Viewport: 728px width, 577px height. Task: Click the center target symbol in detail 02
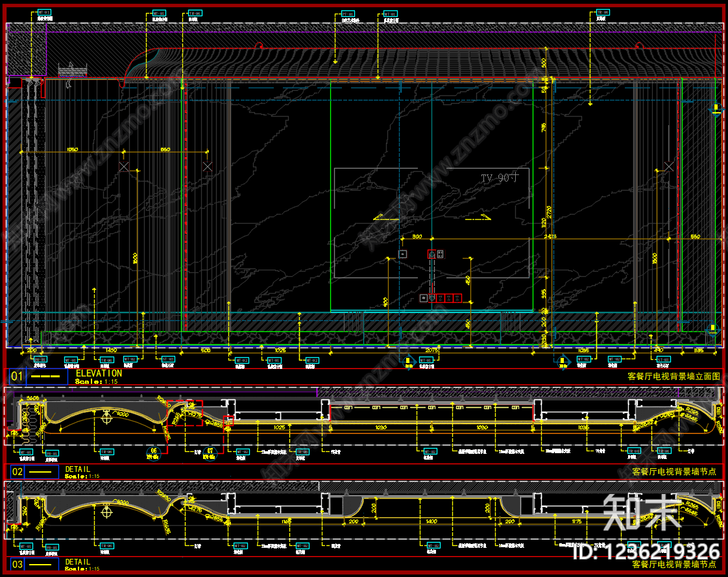click(107, 418)
